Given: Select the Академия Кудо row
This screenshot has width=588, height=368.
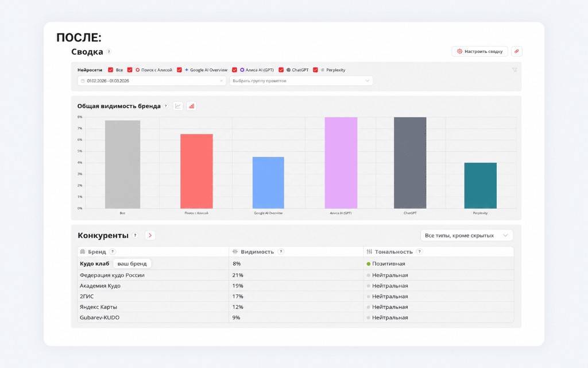Looking at the screenshot, I should tap(296, 286).
